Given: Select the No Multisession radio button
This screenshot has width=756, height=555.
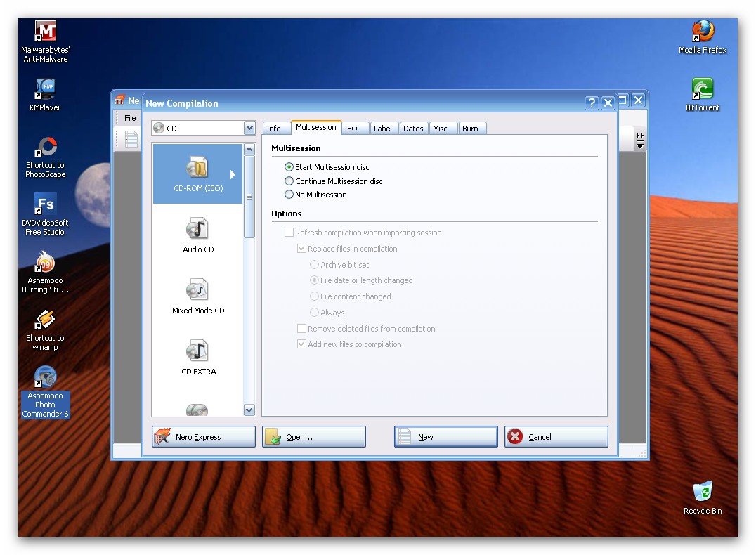Looking at the screenshot, I should click(x=289, y=195).
